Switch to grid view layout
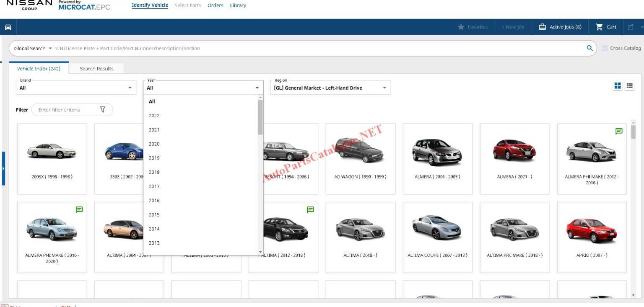The width and height of the screenshot is (644, 307). tap(618, 85)
